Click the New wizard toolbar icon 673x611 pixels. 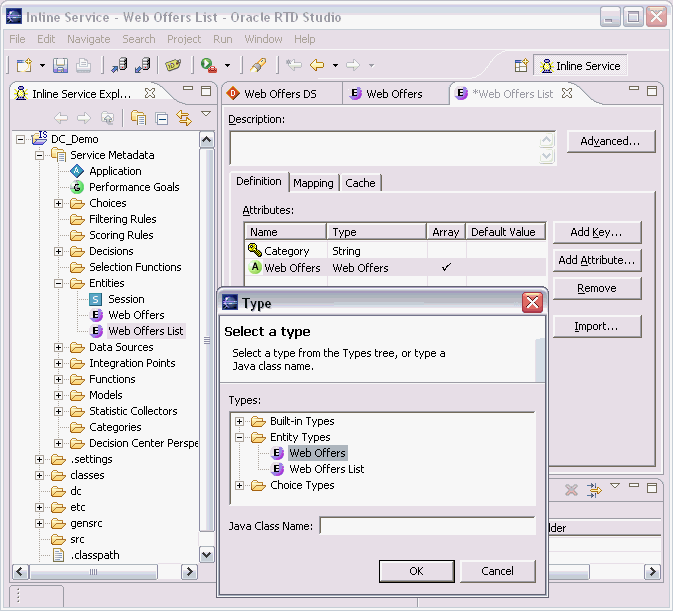coord(24,65)
